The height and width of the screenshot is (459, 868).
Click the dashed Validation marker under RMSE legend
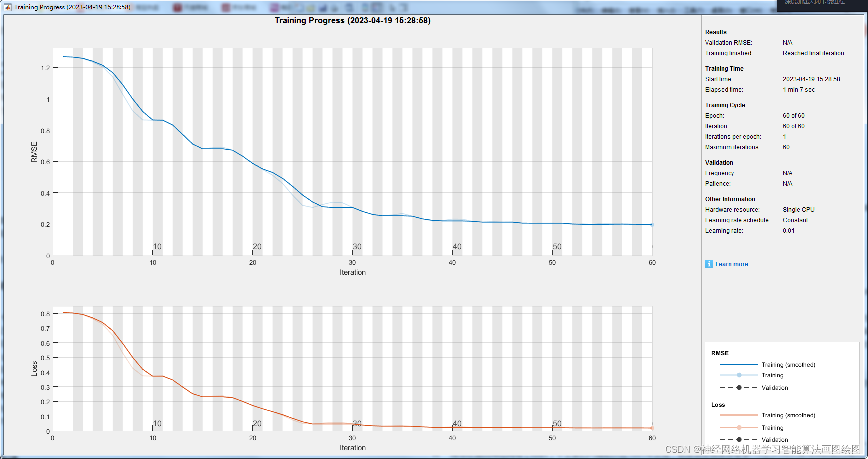tap(739, 388)
